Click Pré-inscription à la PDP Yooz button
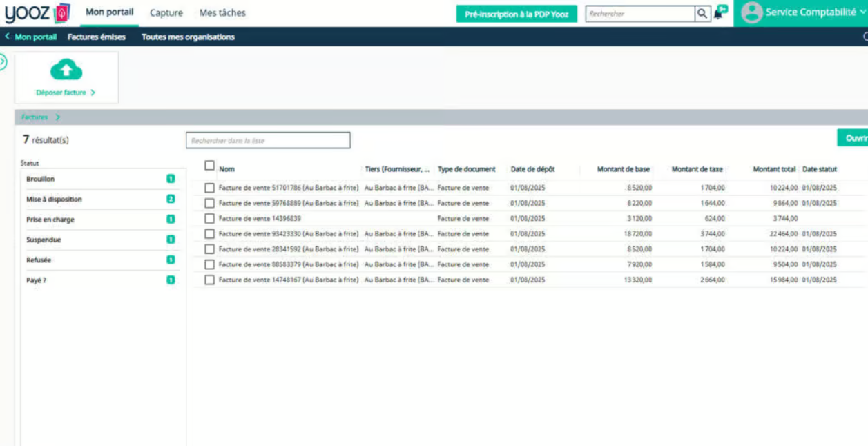868x446 pixels. pos(517,14)
